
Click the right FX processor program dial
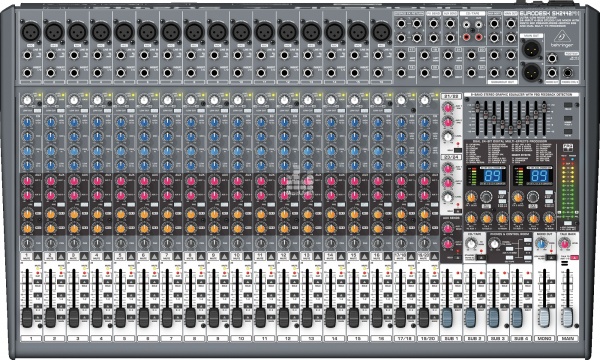pyautogui.click(x=533, y=197)
